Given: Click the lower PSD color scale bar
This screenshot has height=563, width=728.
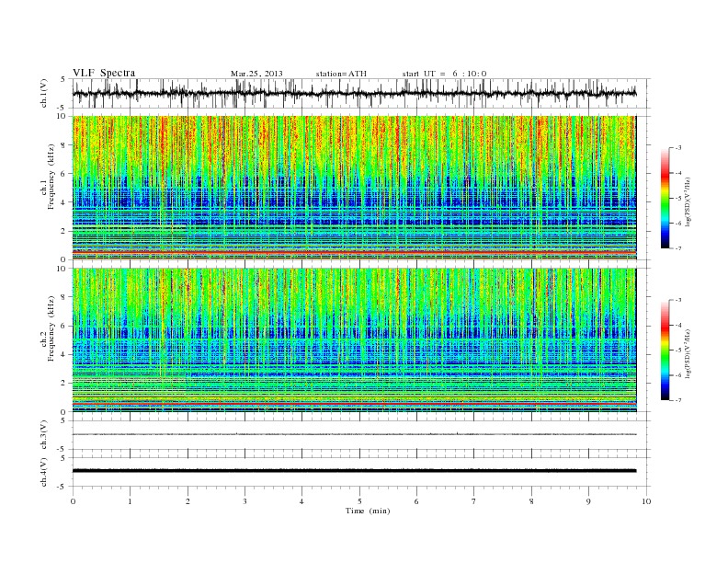Looking at the screenshot, I should point(665,350).
